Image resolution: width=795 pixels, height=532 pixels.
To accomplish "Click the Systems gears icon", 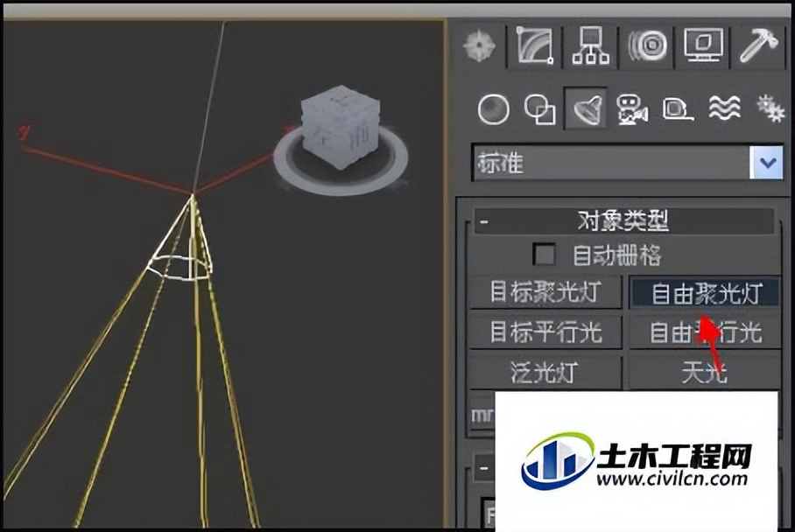I will point(770,110).
